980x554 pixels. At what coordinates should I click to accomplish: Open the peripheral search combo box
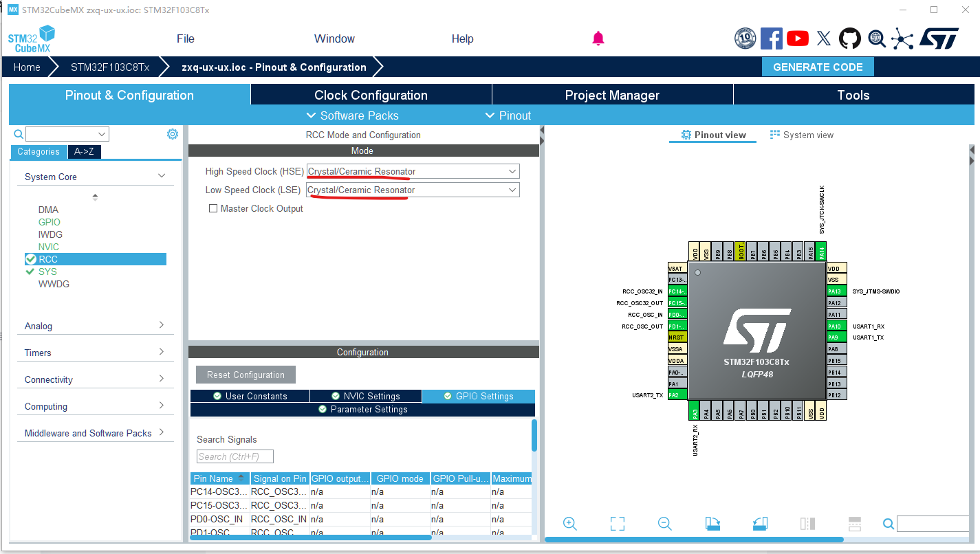coord(67,134)
